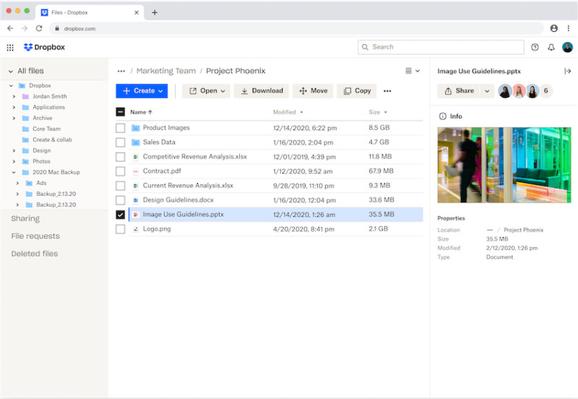Collapse the right details panel
Viewport: 578px width, 399px height.
(567, 71)
